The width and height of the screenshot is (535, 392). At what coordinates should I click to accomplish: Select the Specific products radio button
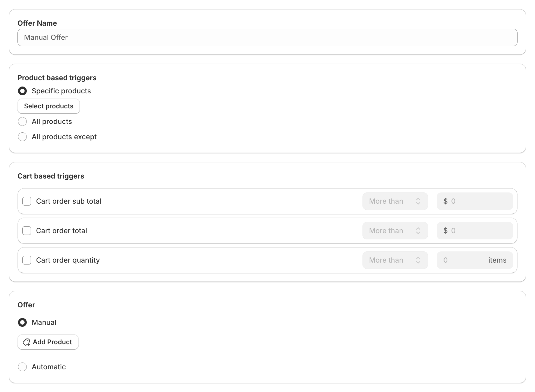click(x=22, y=91)
